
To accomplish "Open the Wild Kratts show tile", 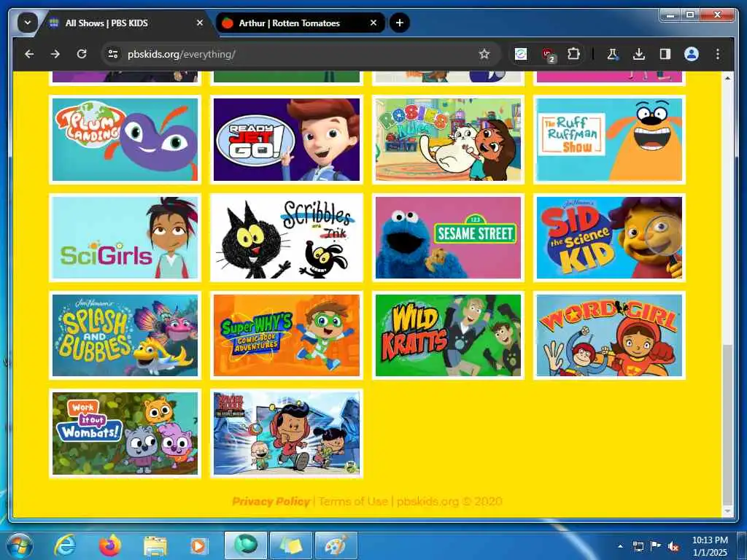I will click(448, 335).
